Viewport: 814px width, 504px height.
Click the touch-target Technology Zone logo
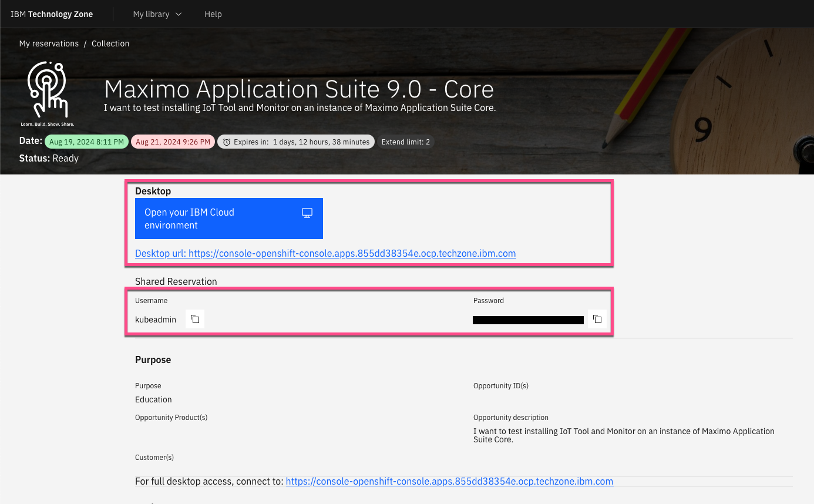pyautogui.click(x=48, y=93)
